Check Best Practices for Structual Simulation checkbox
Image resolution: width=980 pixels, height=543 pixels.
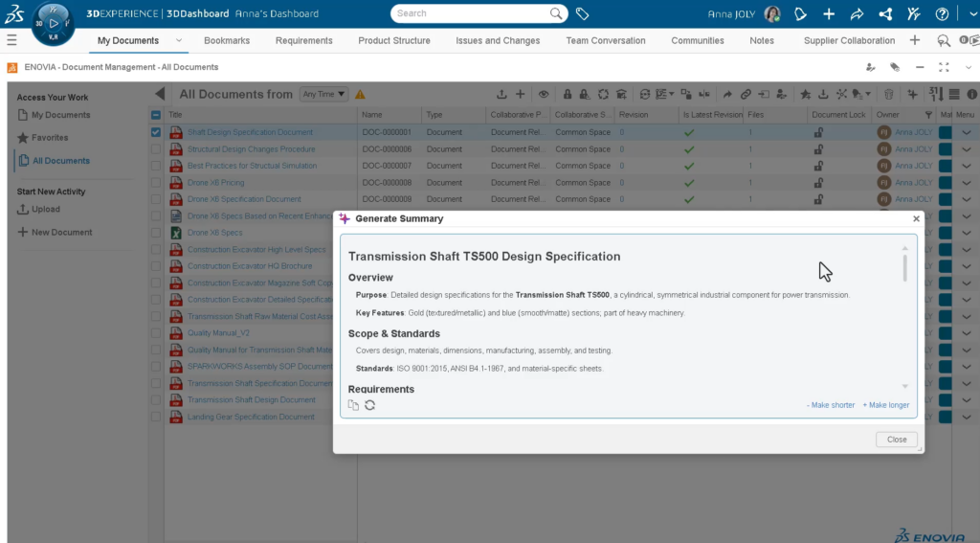[156, 166]
